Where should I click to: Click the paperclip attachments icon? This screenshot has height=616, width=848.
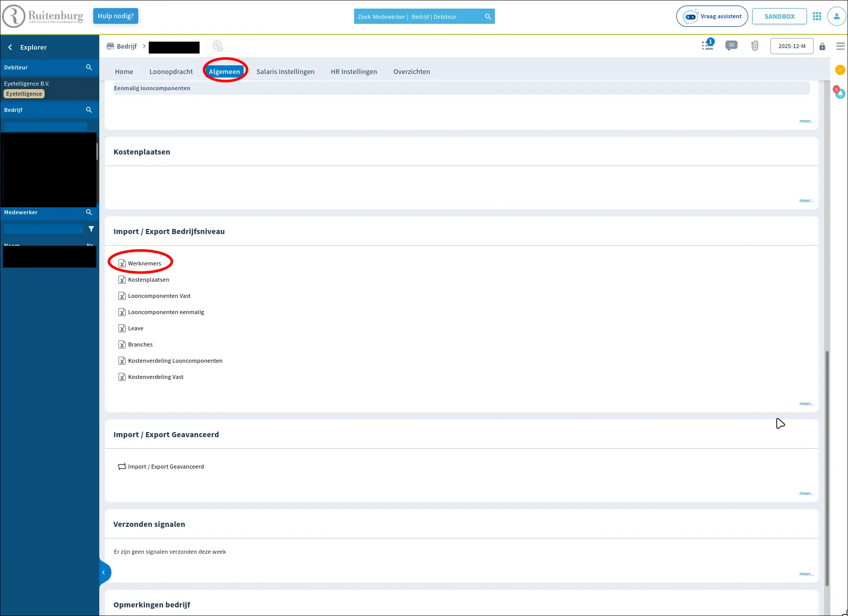pyautogui.click(x=755, y=46)
